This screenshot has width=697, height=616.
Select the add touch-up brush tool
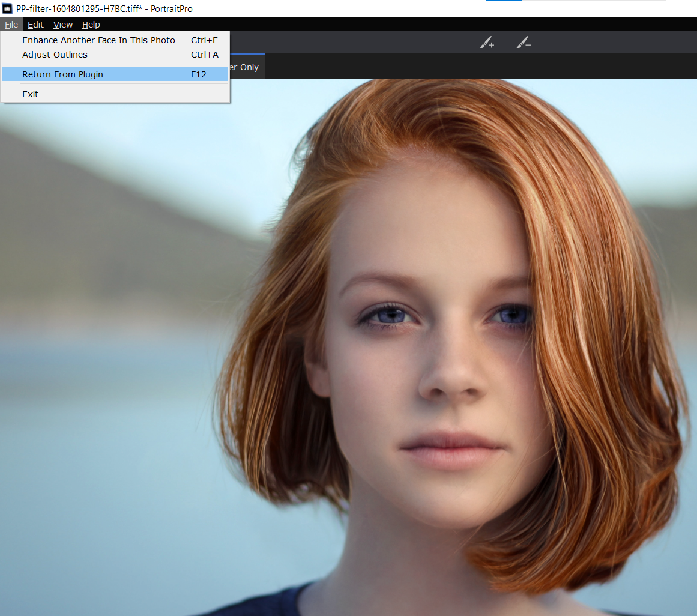pos(487,42)
